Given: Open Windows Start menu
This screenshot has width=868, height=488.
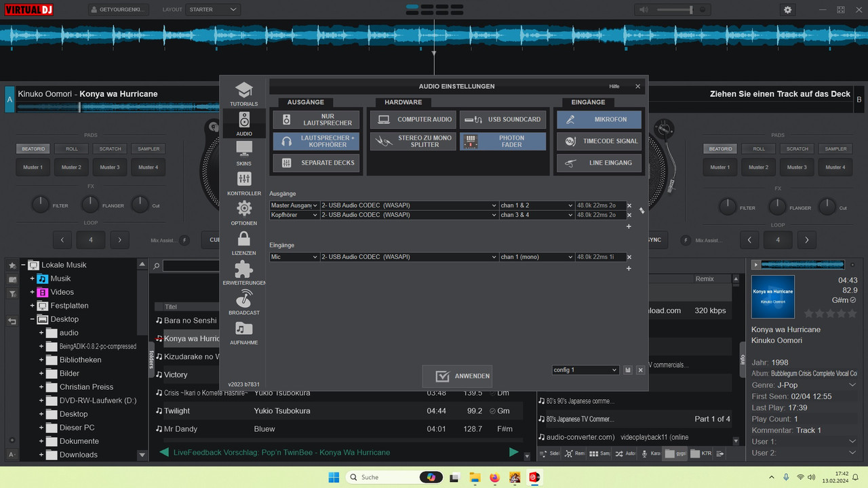Looking at the screenshot, I should [x=334, y=477].
